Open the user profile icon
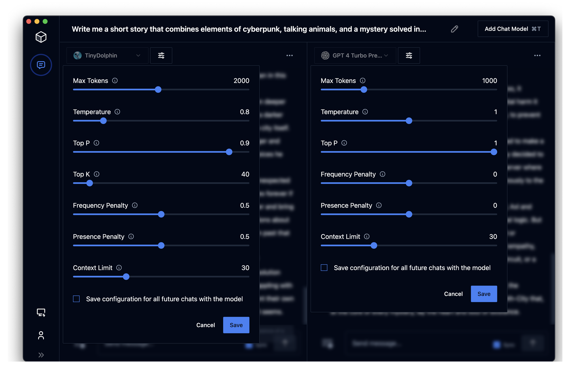Viewport: 578px width, 392px height. [41, 335]
